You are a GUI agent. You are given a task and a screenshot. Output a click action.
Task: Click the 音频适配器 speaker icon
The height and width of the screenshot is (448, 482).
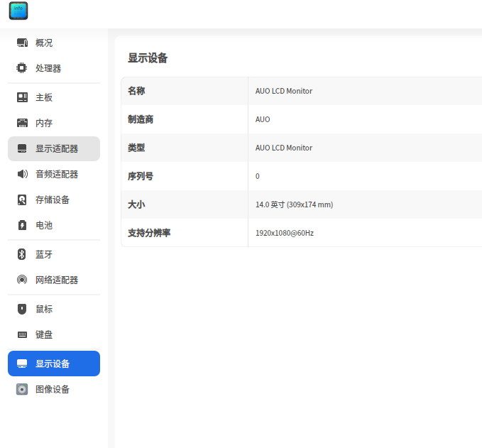tap(22, 174)
